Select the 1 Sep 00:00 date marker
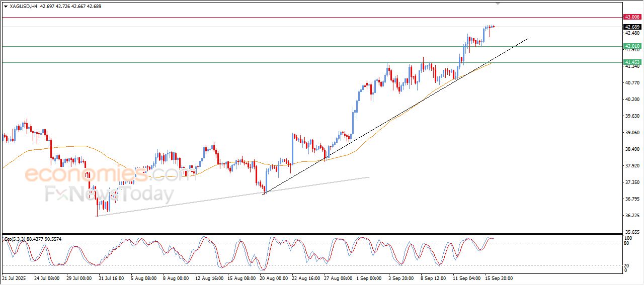Screen dimensions: 644x285 click(368, 277)
